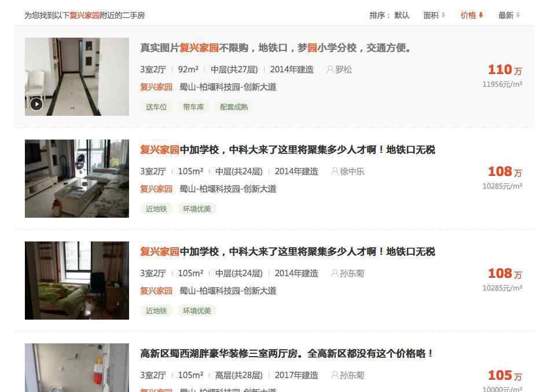Click agent icon beside 罗松
This screenshot has width=544, height=392.
tap(330, 69)
